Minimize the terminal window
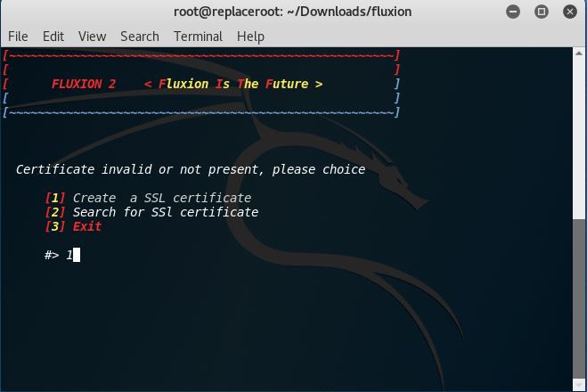The height and width of the screenshot is (392, 587). [513, 12]
